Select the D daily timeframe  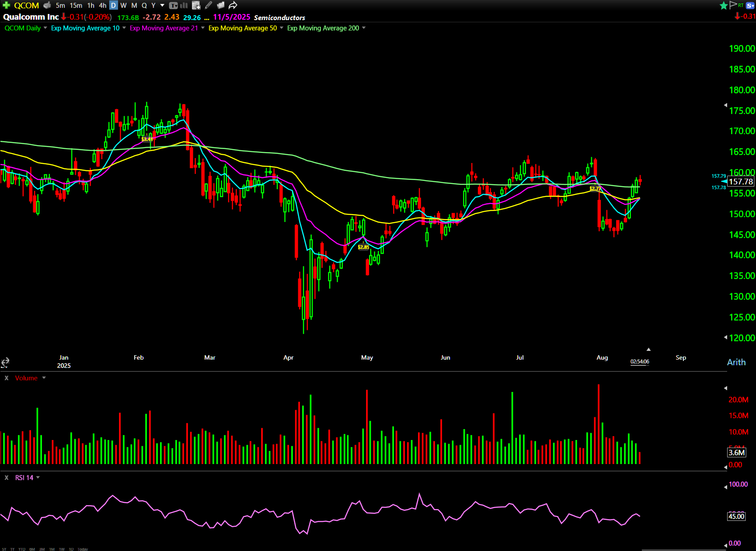(x=113, y=5)
